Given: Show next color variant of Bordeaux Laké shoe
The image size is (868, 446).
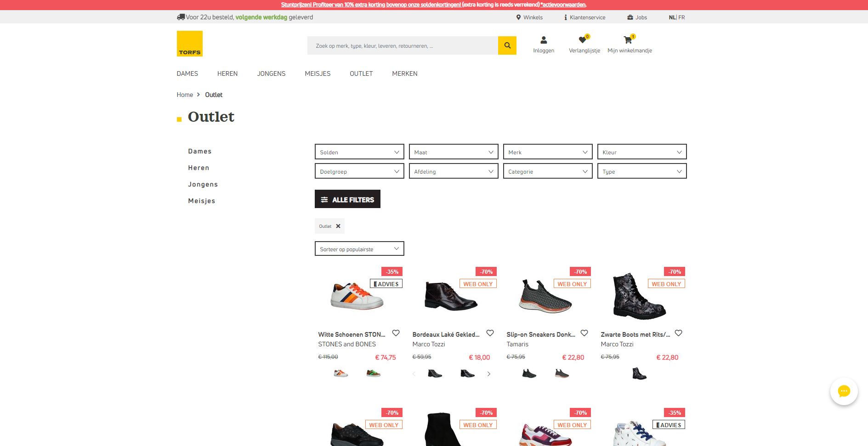Looking at the screenshot, I should point(489,374).
